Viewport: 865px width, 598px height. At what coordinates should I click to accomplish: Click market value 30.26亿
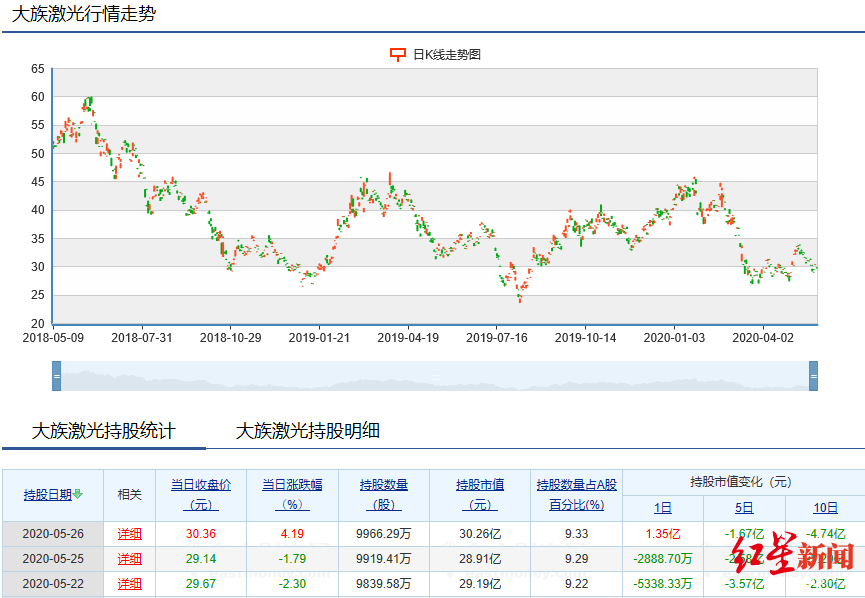point(480,534)
